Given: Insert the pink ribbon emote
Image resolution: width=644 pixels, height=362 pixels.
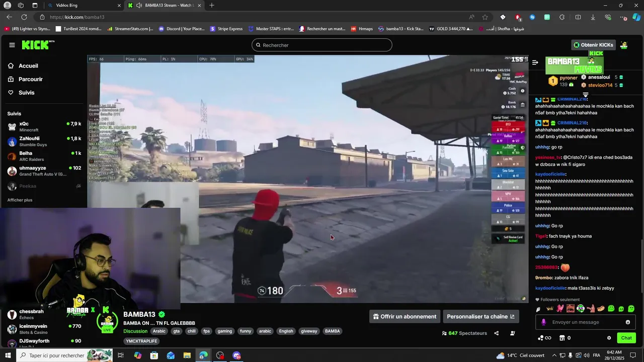Looking at the screenshot, I should (x=560, y=309).
